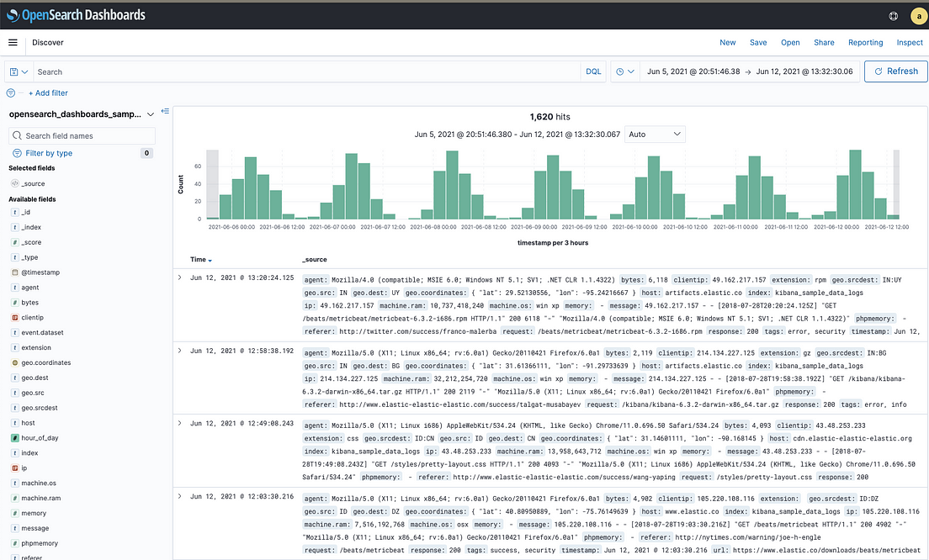This screenshot has width=929, height=560.
Task: Click the agent field type icon
Action: coord(15,288)
